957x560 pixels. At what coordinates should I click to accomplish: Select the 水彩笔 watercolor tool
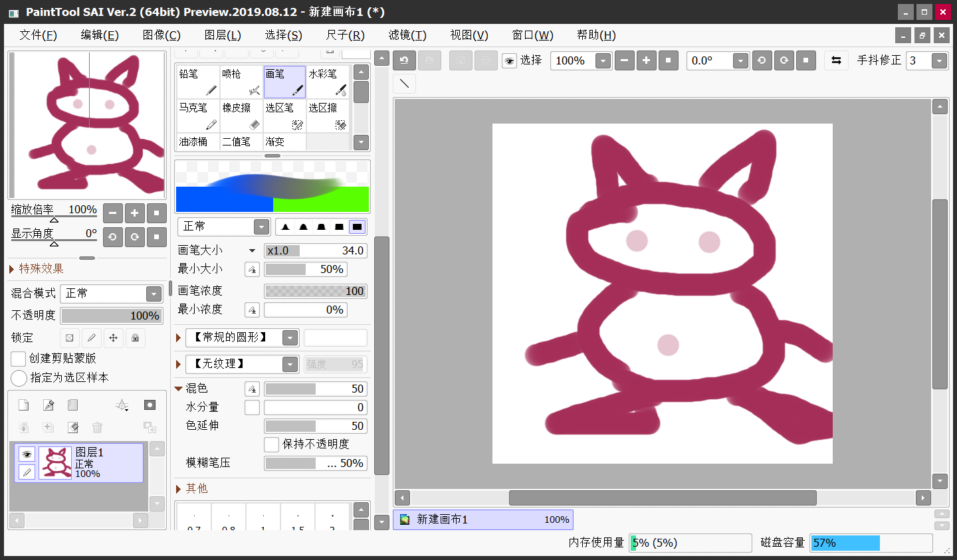(328, 82)
